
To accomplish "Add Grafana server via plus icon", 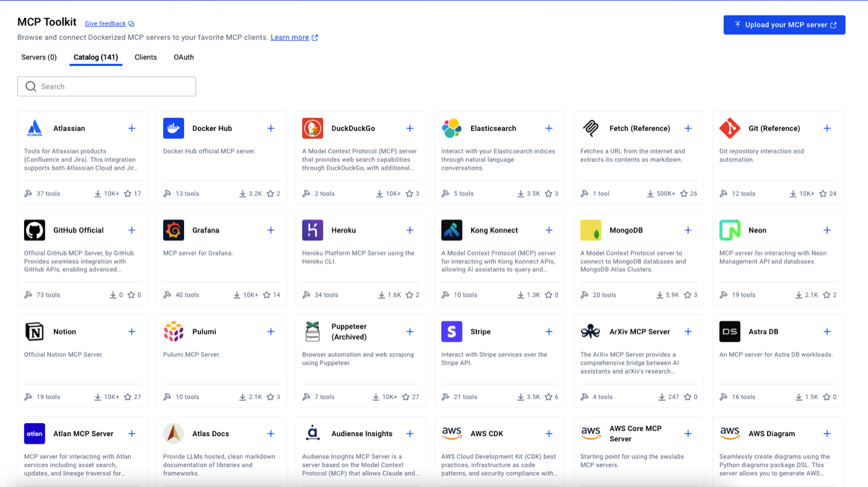I will pos(271,230).
